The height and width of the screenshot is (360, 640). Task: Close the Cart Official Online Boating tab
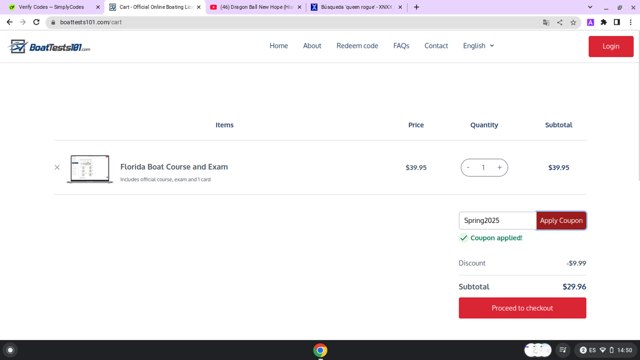199,7
